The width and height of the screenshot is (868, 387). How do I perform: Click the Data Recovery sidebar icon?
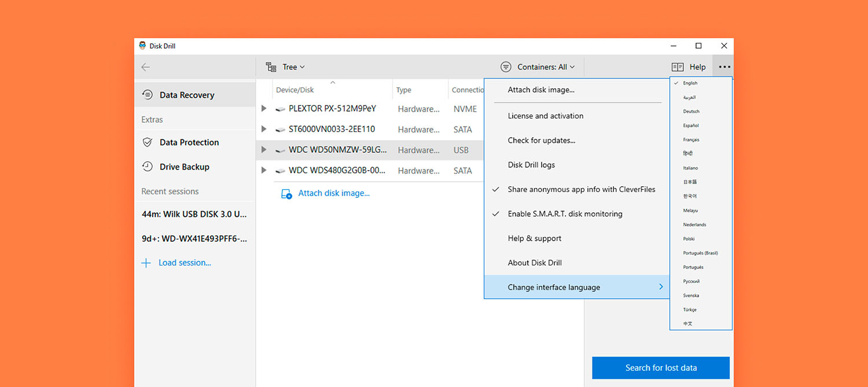click(x=148, y=95)
